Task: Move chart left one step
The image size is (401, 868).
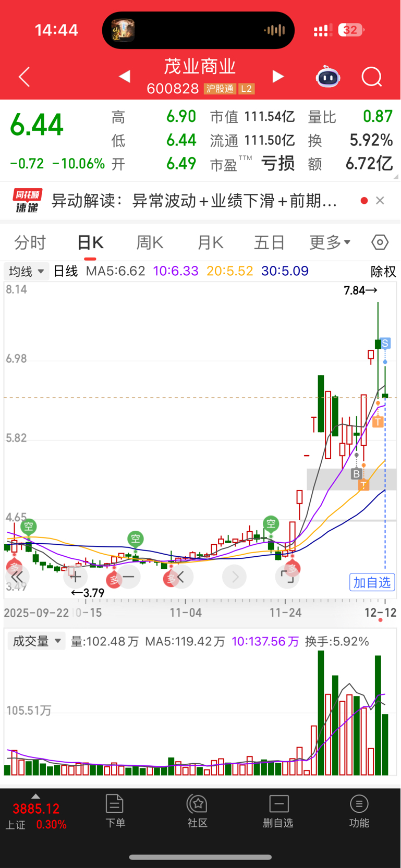Action: [182, 577]
